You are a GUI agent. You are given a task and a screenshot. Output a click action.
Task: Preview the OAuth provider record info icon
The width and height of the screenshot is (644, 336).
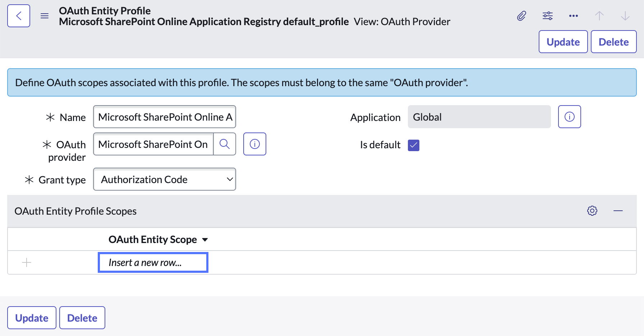point(255,144)
